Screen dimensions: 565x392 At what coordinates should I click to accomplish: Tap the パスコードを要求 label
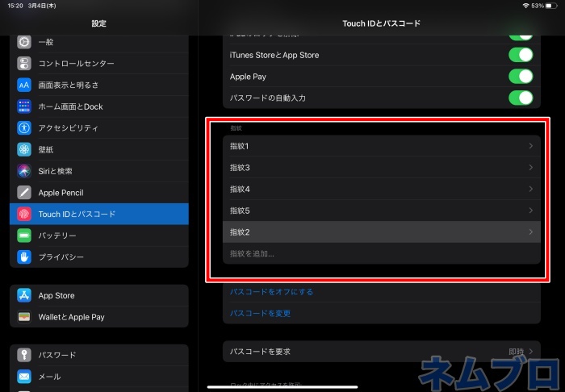(x=260, y=352)
